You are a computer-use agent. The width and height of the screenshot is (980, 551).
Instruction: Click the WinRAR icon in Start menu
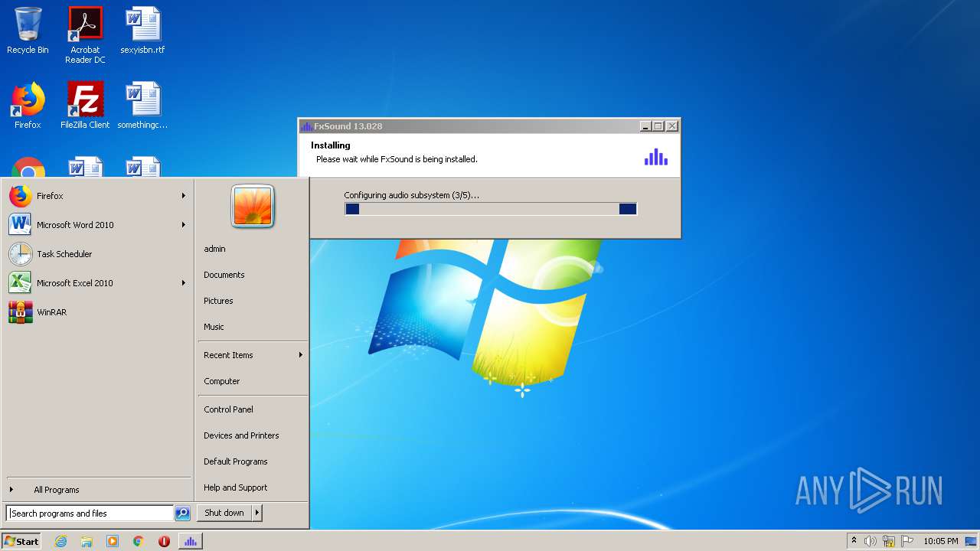coord(21,312)
